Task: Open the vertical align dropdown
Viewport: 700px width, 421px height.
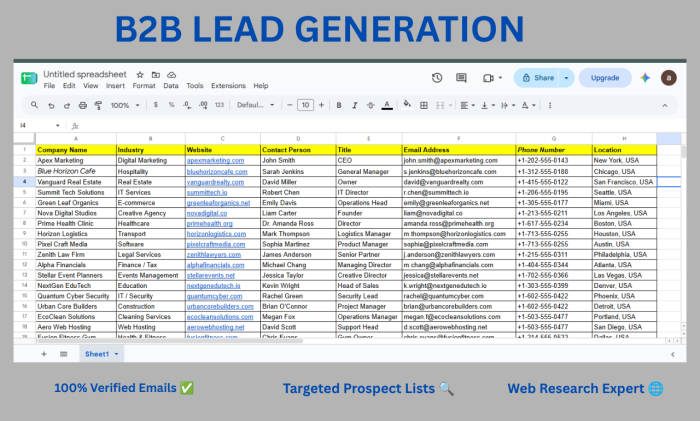Action: (x=488, y=105)
